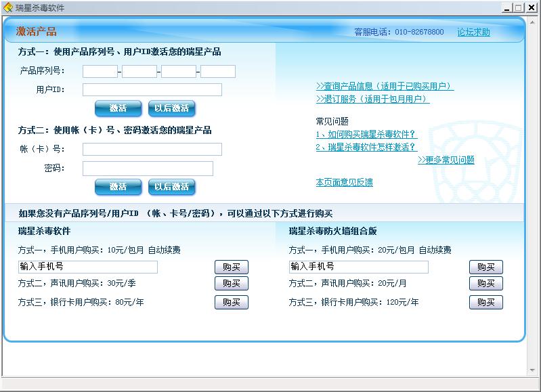The height and width of the screenshot is (392, 541).
Task: Click the 客服电话 010-82678800 text
Action: point(399,32)
